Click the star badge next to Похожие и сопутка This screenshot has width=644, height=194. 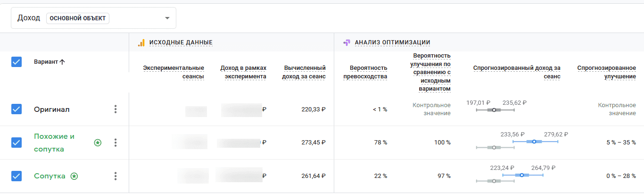tap(98, 143)
